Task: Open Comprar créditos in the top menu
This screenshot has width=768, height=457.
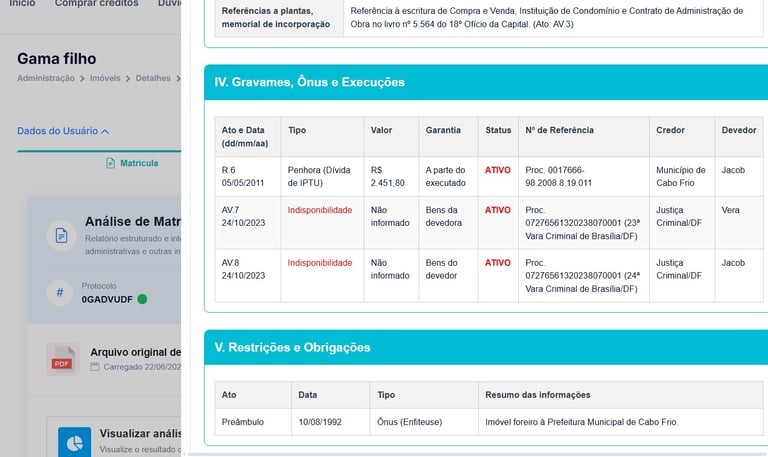Action: click(96, 3)
